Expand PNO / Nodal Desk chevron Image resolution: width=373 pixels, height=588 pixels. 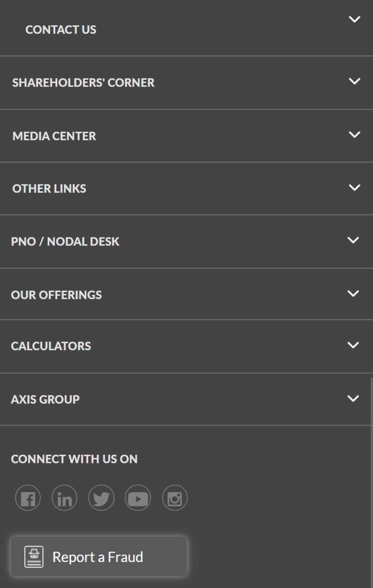(x=353, y=240)
